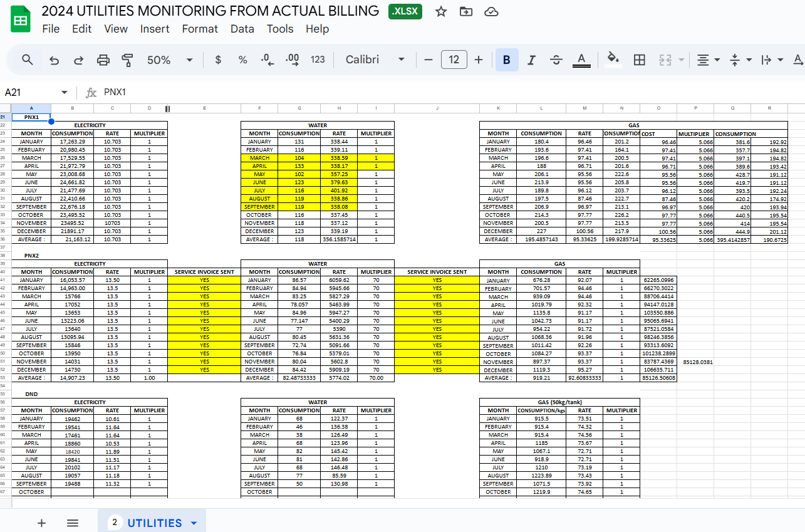Increase font size with plus button
The width and height of the screenshot is (805, 532).
tap(479, 60)
